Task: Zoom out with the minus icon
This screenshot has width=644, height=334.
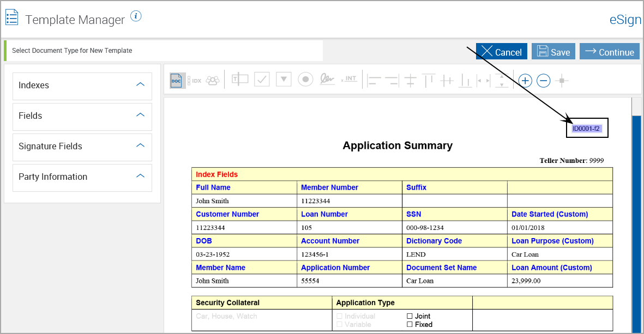Action: pos(543,81)
